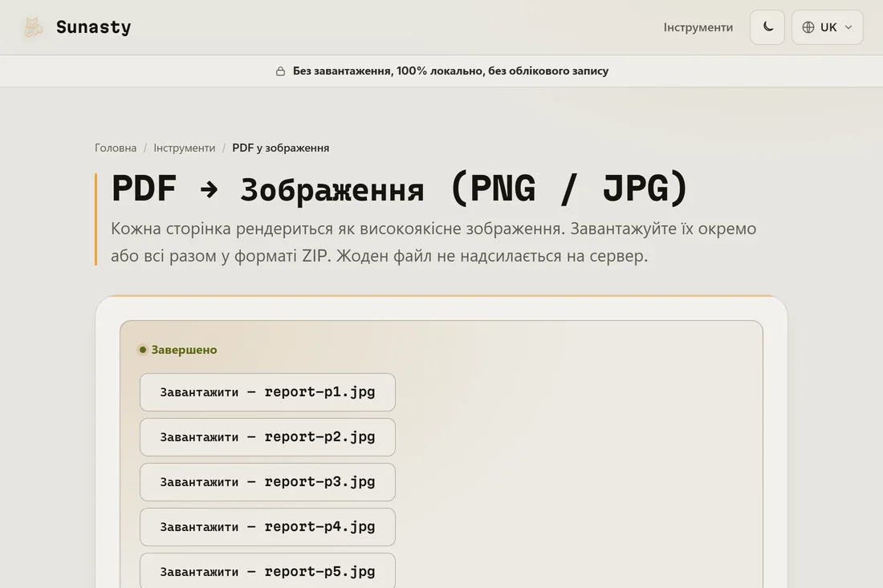Click the Завершено status label

(x=184, y=350)
